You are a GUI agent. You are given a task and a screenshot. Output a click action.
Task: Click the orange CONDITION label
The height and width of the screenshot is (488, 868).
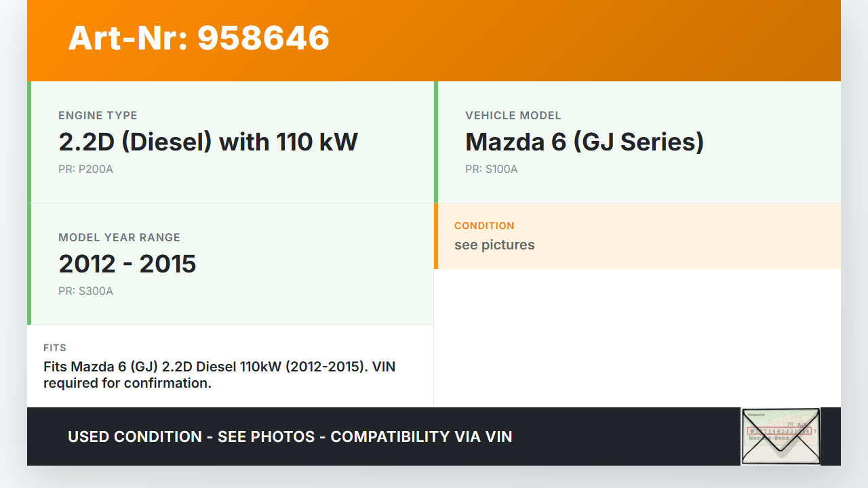(484, 226)
